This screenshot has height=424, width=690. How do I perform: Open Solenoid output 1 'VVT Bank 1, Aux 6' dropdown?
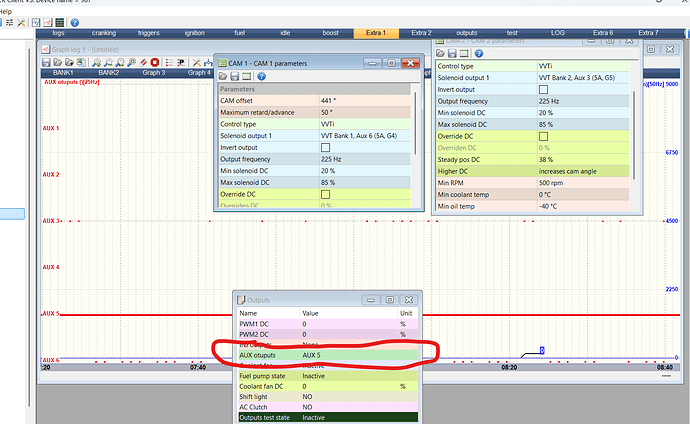pyautogui.click(x=365, y=135)
